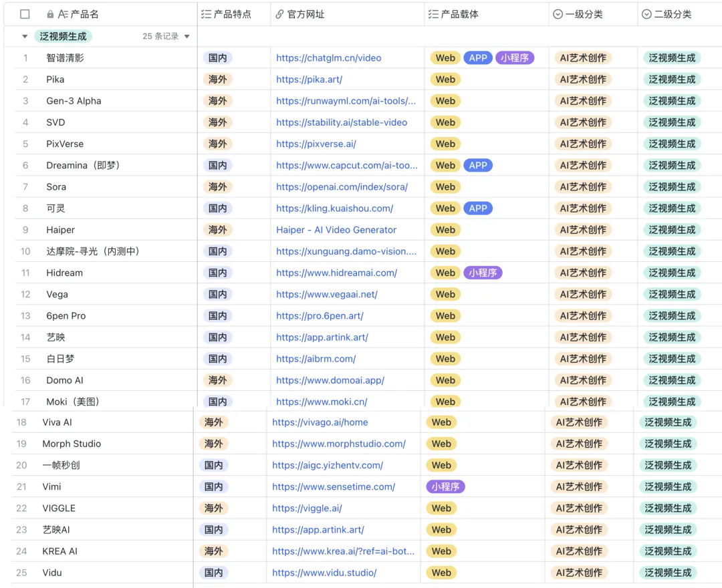Image resolution: width=722 pixels, height=588 pixels.
Task: Click the text-type icon of 产品名 column
Action: [x=63, y=14]
